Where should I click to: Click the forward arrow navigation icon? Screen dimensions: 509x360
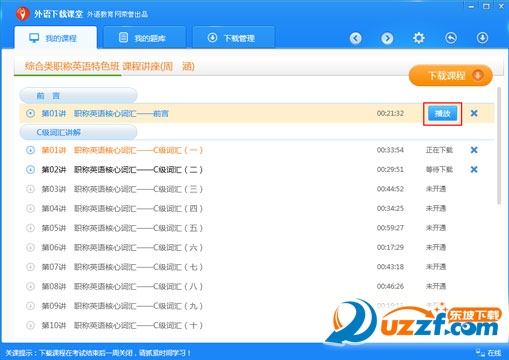tap(387, 38)
